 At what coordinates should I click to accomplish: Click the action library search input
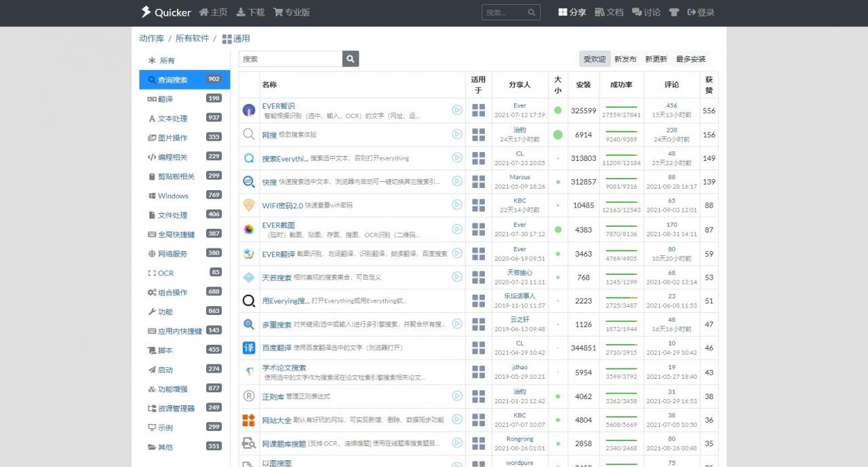[290, 59]
